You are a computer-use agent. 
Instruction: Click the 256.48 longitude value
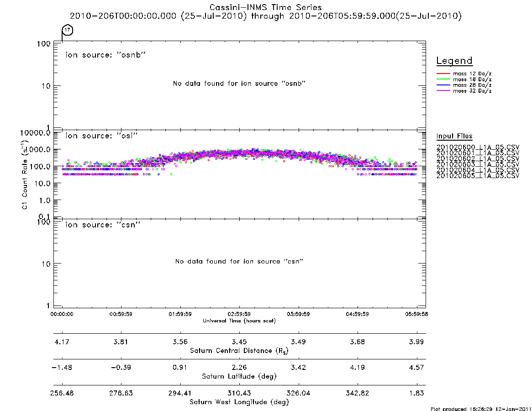coord(62,393)
